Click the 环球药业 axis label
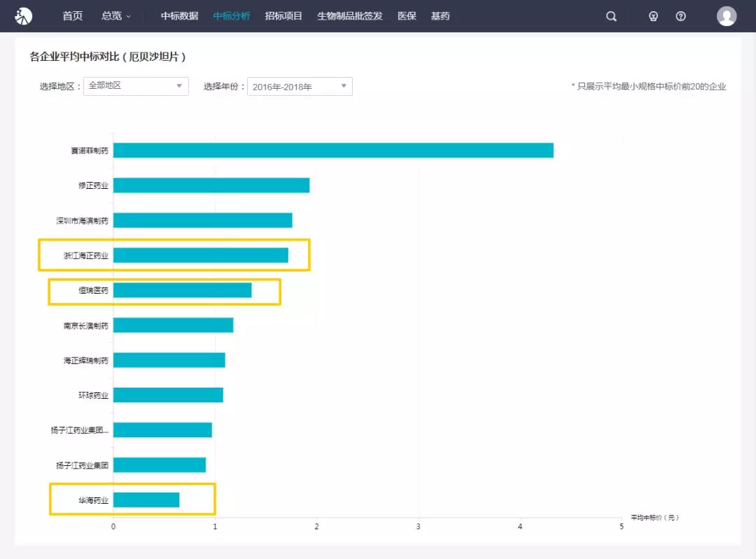 tap(94, 395)
